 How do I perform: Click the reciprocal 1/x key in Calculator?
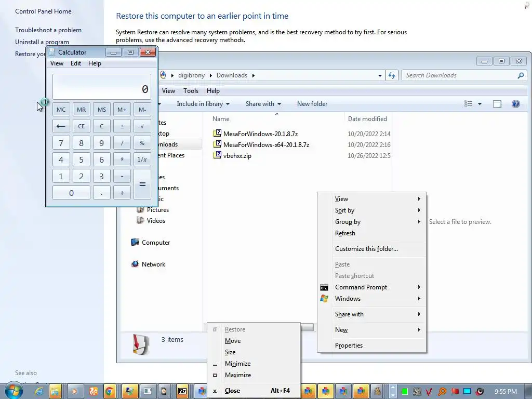[x=142, y=159]
